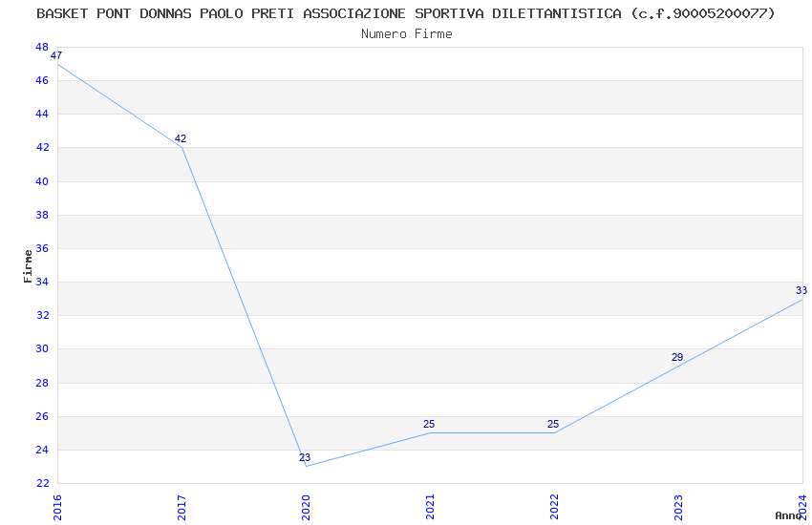Viewport: 812px width, 525px height.
Task: Select the x-axis year 2017
Action: click(x=182, y=508)
